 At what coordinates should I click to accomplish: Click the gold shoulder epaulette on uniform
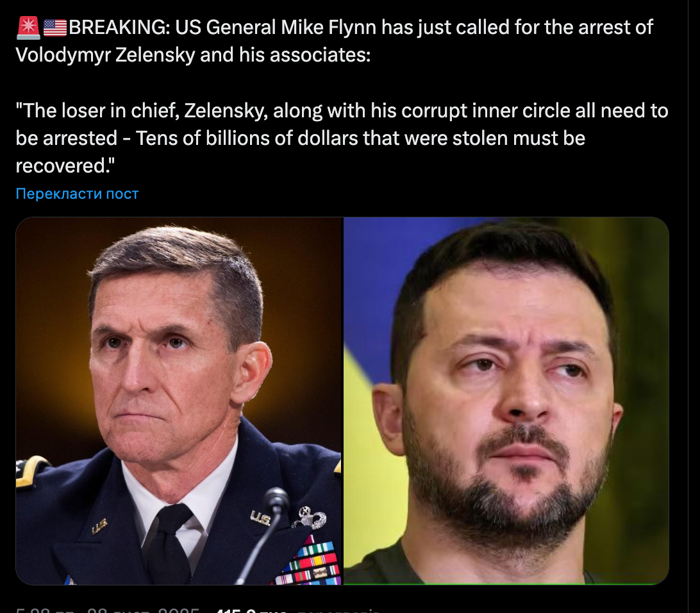pyautogui.click(x=30, y=471)
